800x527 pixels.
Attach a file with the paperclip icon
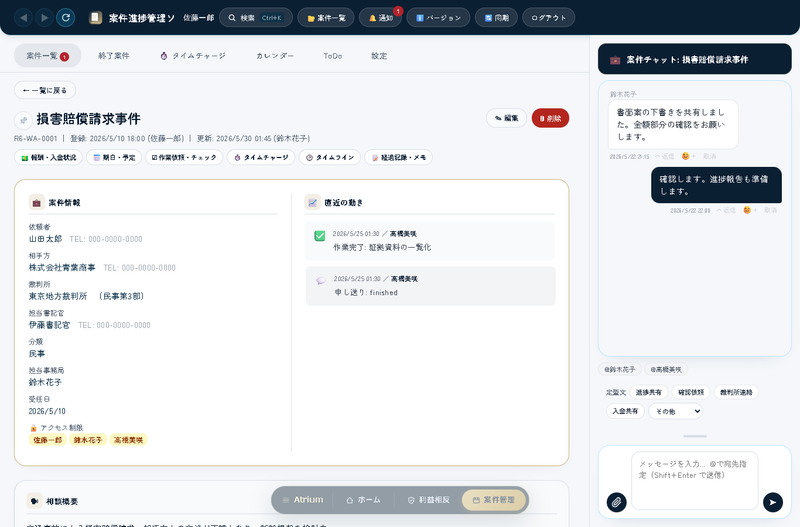[x=616, y=502]
